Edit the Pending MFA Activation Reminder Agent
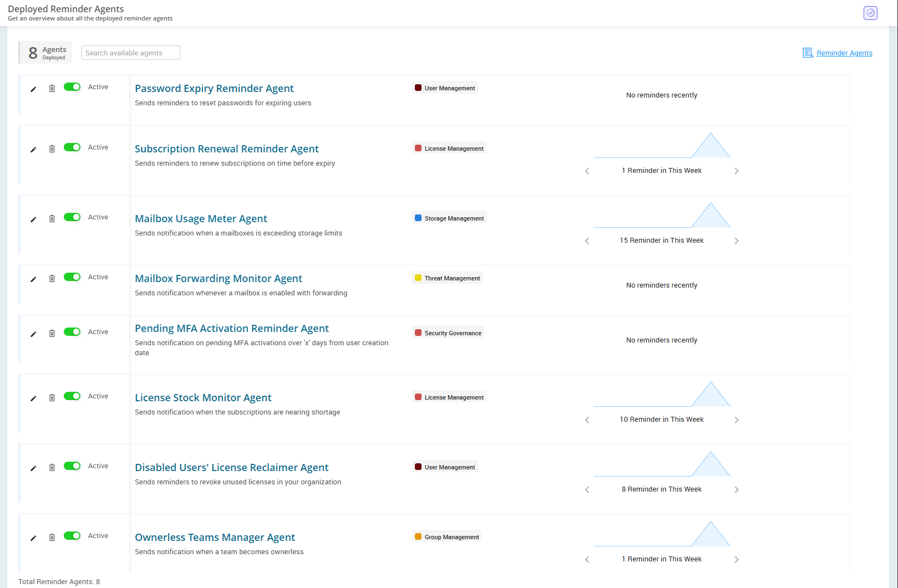Image resolution: width=898 pixels, height=588 pixels. click(x=33, y=334)
